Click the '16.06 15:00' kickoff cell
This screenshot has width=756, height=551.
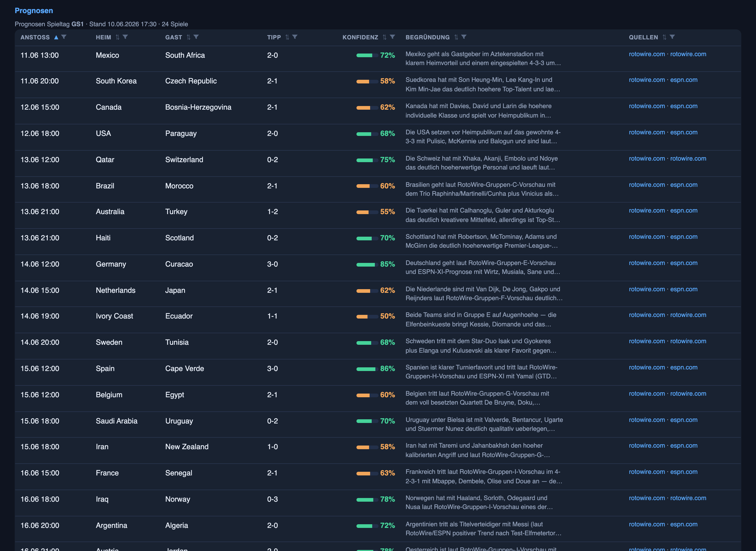(x=40, y=473)
